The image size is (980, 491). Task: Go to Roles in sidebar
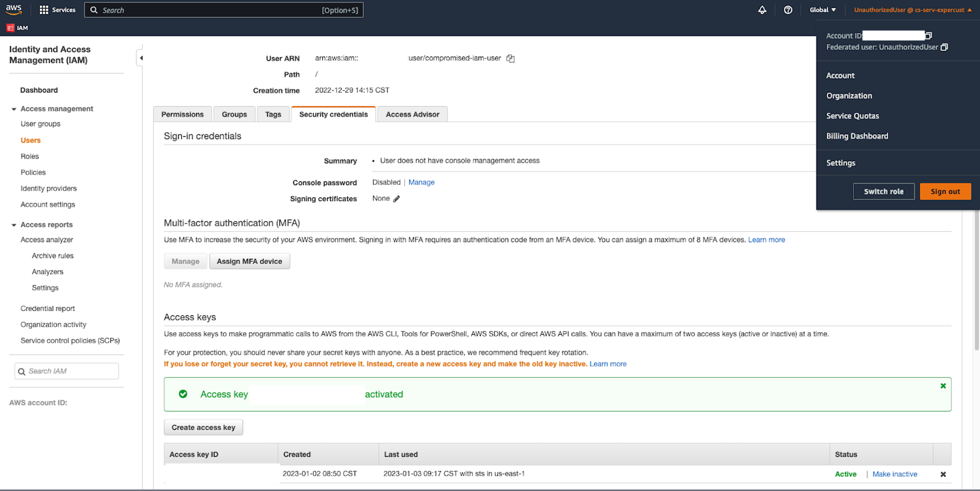(30, 156)
